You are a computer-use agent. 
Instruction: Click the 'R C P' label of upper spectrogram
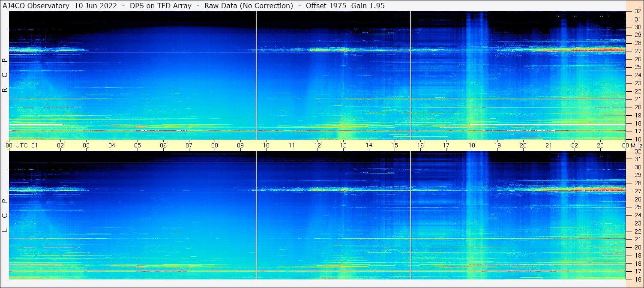pyautogui.click(x=5, y=75)
